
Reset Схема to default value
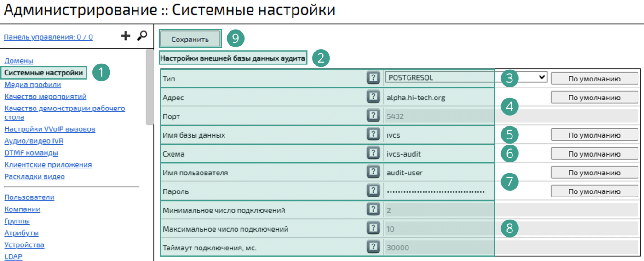pyautogui.click(x=594, y=154)
